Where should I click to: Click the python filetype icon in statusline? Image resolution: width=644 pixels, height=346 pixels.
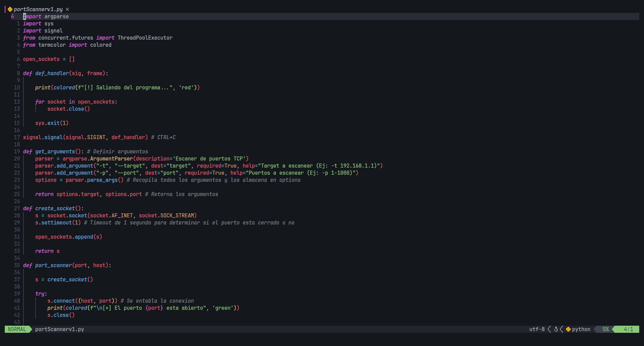(568, 329)
